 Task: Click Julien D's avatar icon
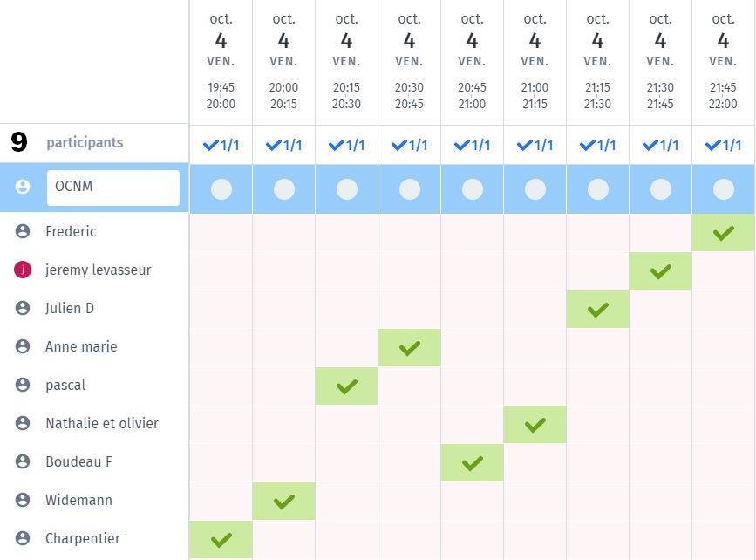23,308
